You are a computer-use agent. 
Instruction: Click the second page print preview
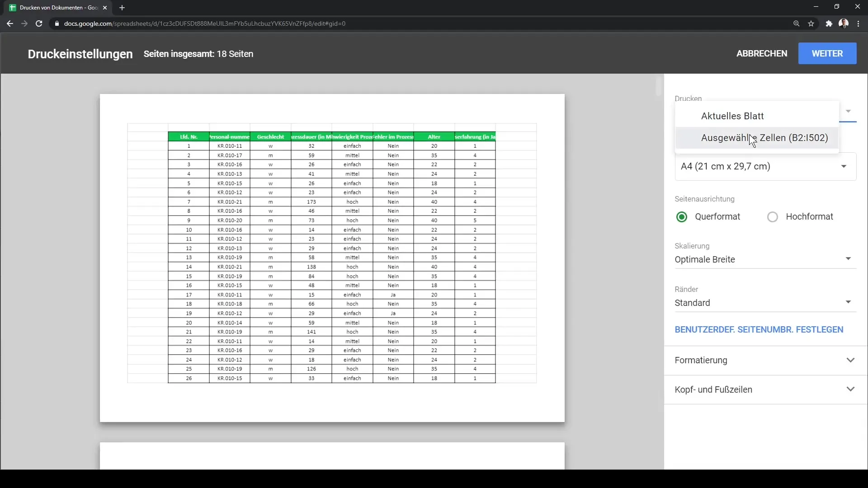[x=332, y=456]
